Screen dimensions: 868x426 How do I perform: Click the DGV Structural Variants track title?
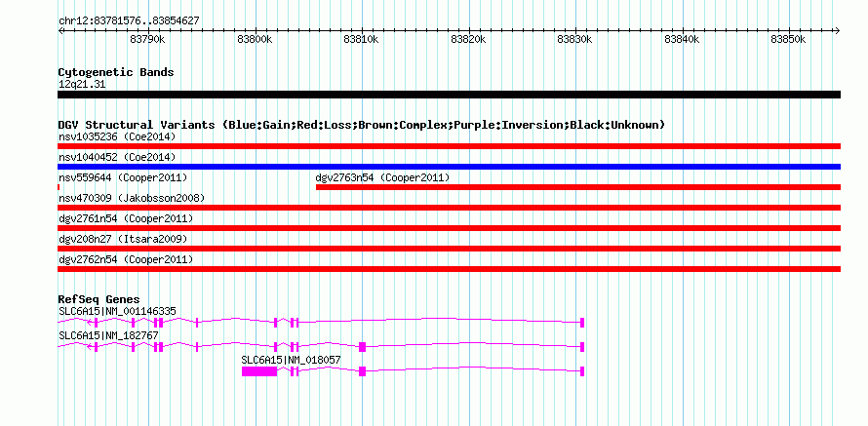362,125
